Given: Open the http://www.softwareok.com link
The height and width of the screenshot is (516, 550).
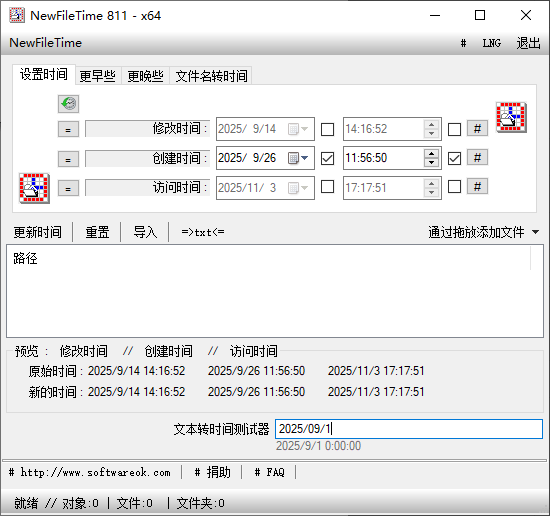Looking at the screenshot, I should pos(90,472).
